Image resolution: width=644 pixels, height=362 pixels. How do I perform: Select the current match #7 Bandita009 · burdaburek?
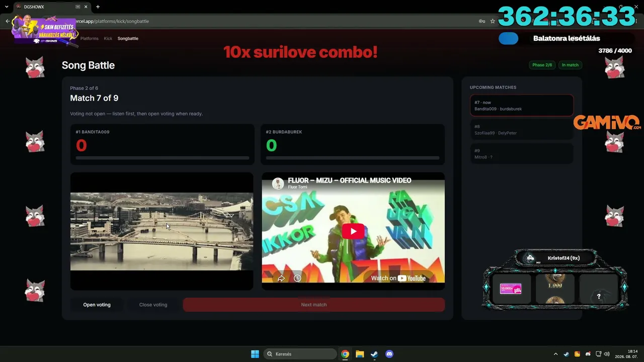click(x=522, y=106)
